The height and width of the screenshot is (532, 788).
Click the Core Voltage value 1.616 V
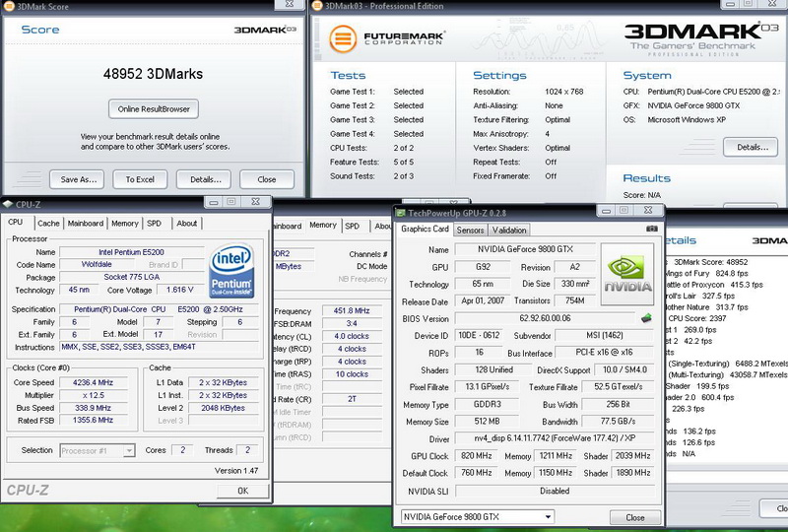(179, 290)
